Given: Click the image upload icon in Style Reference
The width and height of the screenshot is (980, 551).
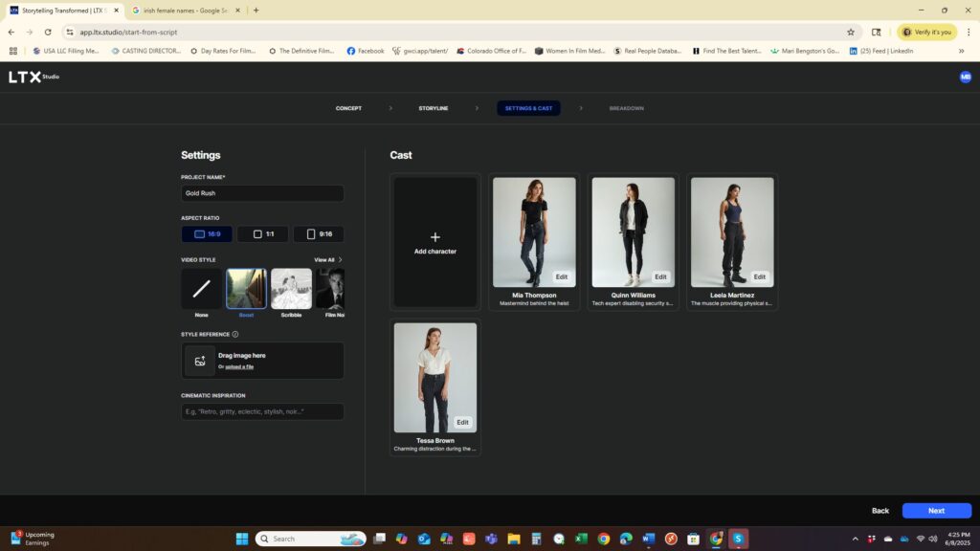Looking at the screenshot, I should pos(200,361).
